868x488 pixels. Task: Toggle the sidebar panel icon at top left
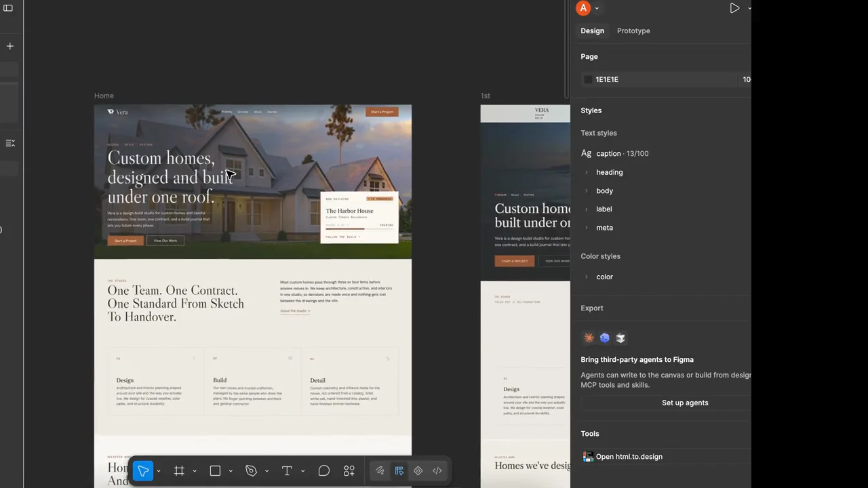tap(8, 8)
